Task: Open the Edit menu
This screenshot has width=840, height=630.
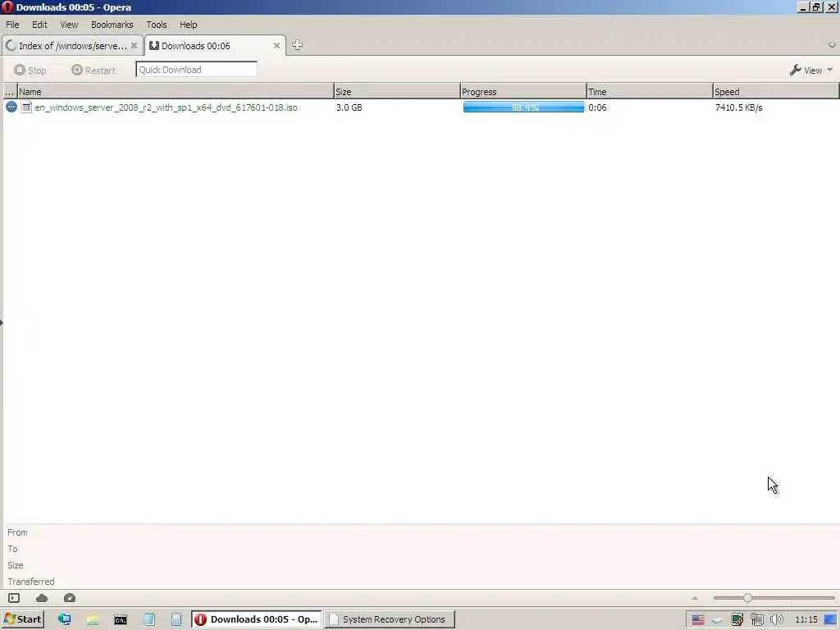Action: [x=39, y=25]
